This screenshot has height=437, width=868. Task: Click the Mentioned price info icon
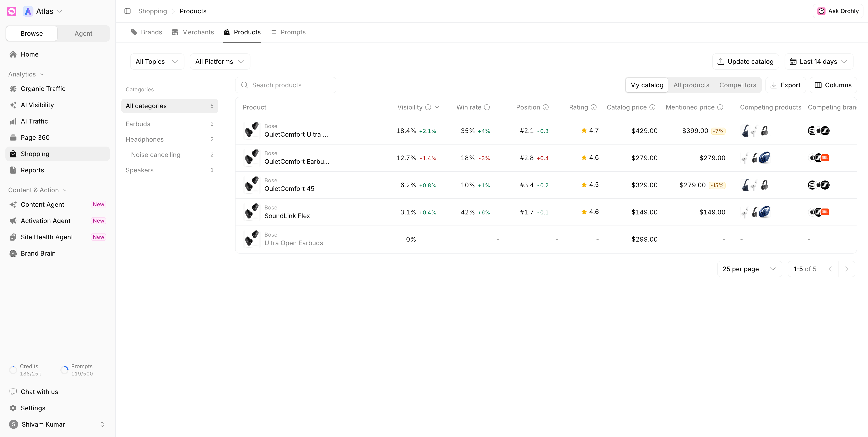pyautogui.click(x=720, y=107)
